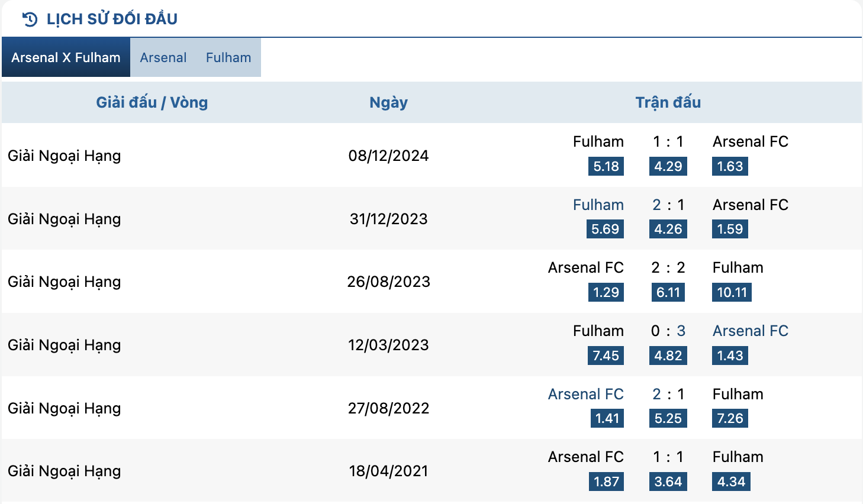Click Giải Ngoại Hạng in the 27/08/2022 row
The image size is (863, 504).
65,409
